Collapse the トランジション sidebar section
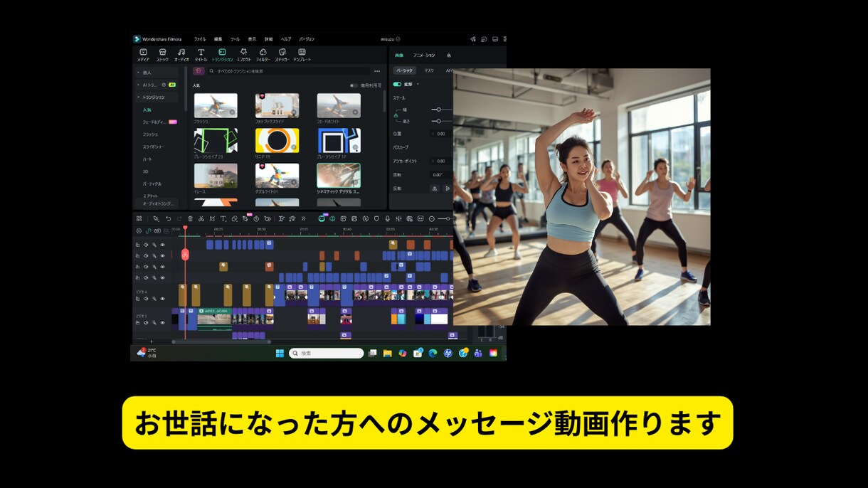 pyautogui.click(x=157, y=97)
